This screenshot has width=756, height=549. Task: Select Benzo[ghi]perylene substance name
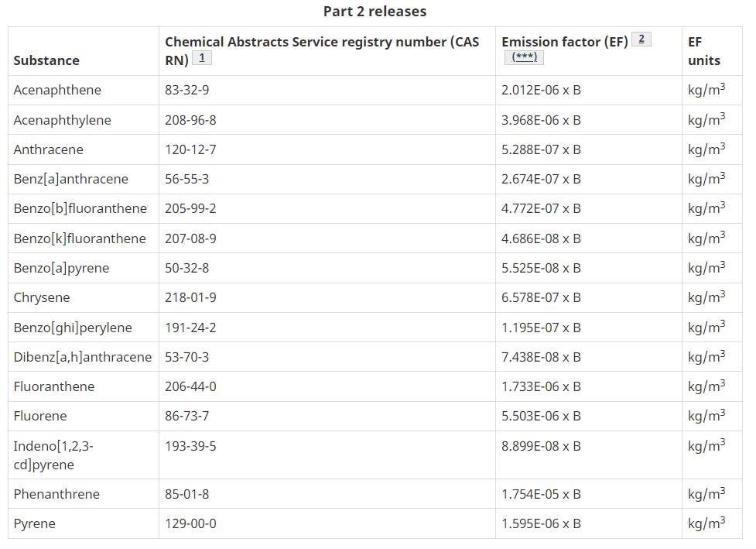pyautogui.click(x=73, y=328)
